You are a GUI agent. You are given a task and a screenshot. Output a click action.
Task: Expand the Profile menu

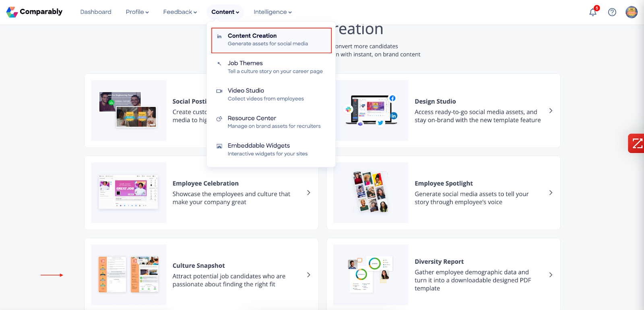coord(137,12)
